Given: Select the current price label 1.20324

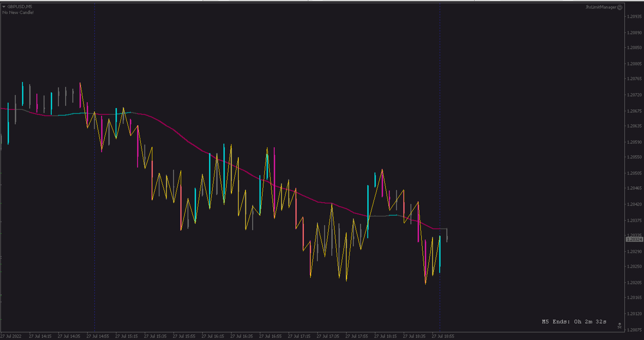Looking at the screenshot, I should click(634, 239).
